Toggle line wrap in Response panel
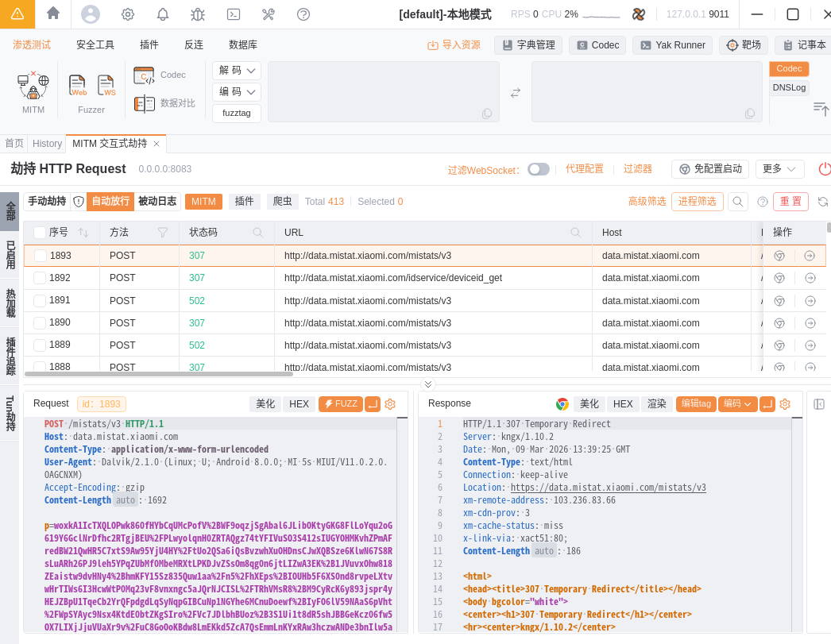831x644 pixels. coord(767,404)
